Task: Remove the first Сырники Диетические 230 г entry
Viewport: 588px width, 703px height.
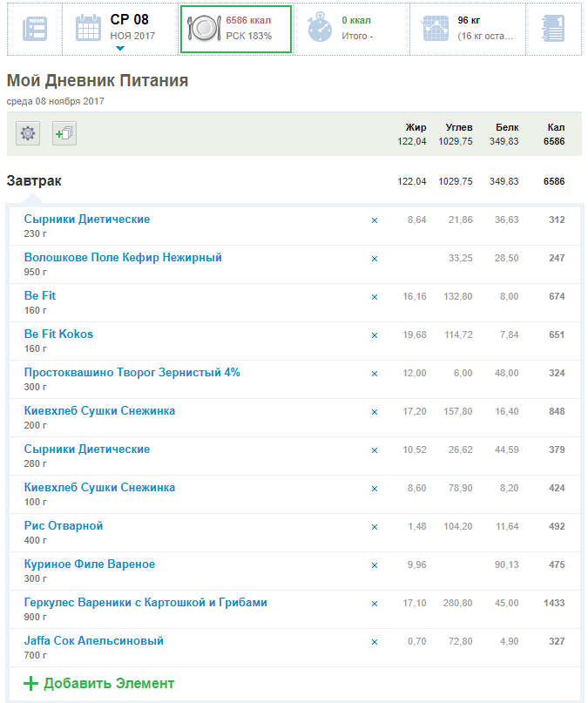Action: [x=375, y=220]
